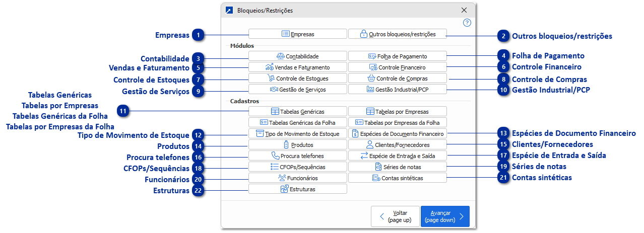Select the Contabilidade module button
Viewport: 644px width, 233px height.
click(297, 56)
